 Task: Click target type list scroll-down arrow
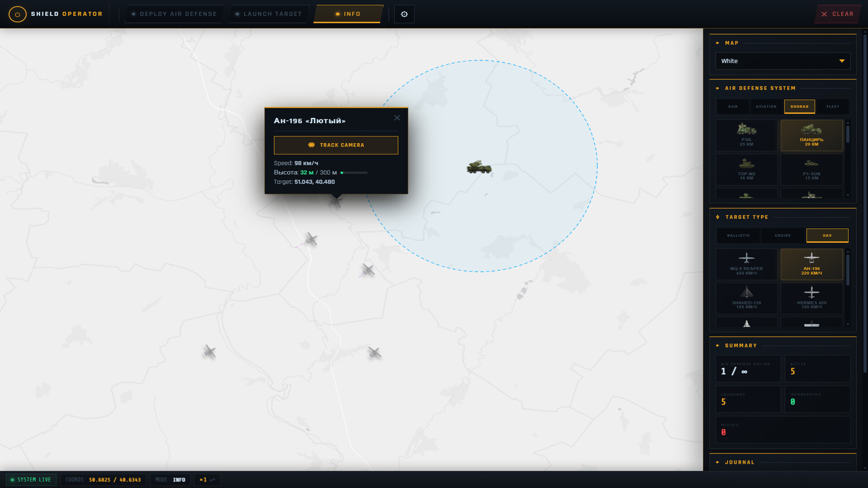coord(848,324)
